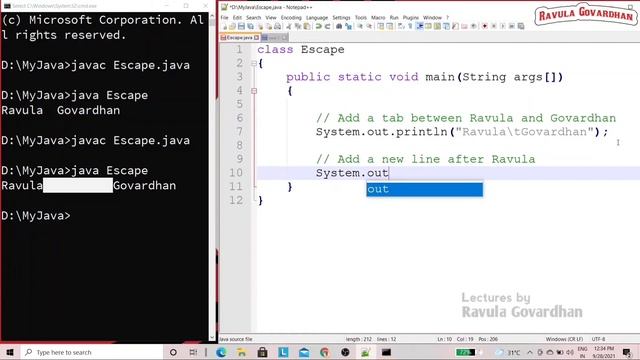Click the "Type here to search" taskbar box
Screen dimensions: 640x360
(x=91, y=352)
